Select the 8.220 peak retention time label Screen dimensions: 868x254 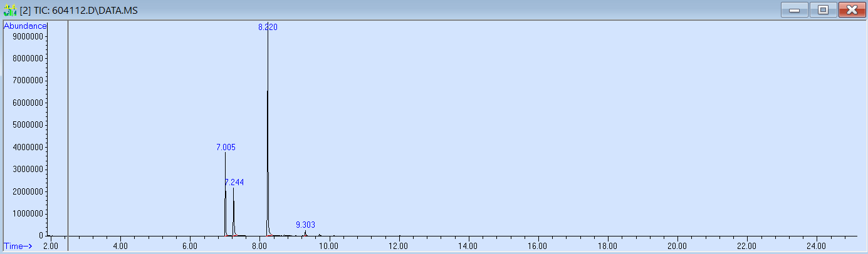pyautogui.click(x=268, y=27)
